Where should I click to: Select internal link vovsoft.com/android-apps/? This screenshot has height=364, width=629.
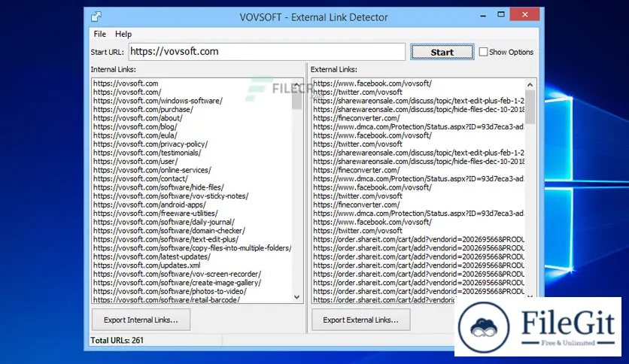[x=149, y=205]
